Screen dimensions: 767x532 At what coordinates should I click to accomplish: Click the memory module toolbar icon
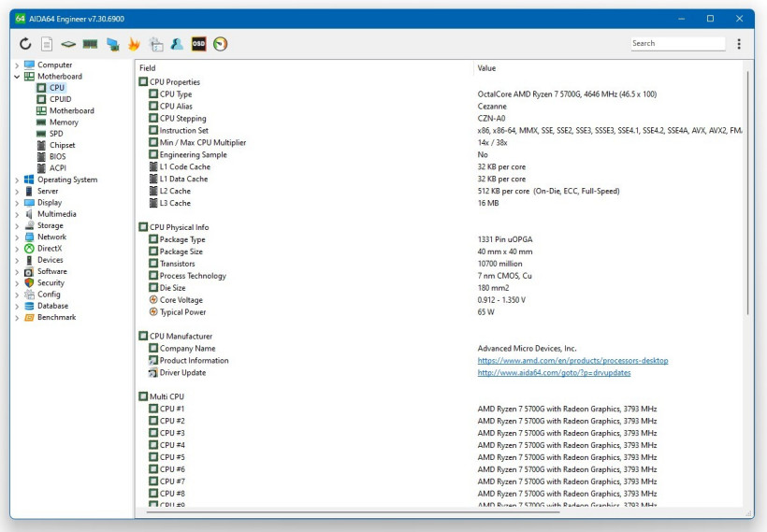coord(90,44)
